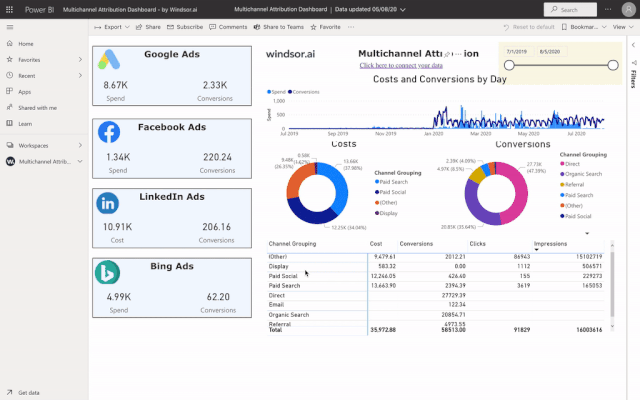Click the windsor.ai logo text

[x=290, y=54]
